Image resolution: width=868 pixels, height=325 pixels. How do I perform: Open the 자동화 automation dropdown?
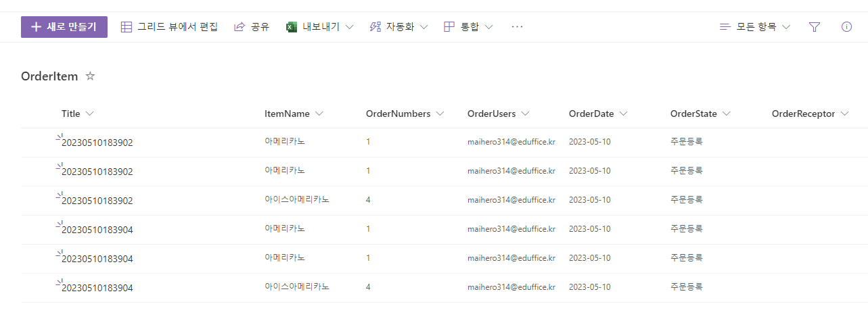398,27
